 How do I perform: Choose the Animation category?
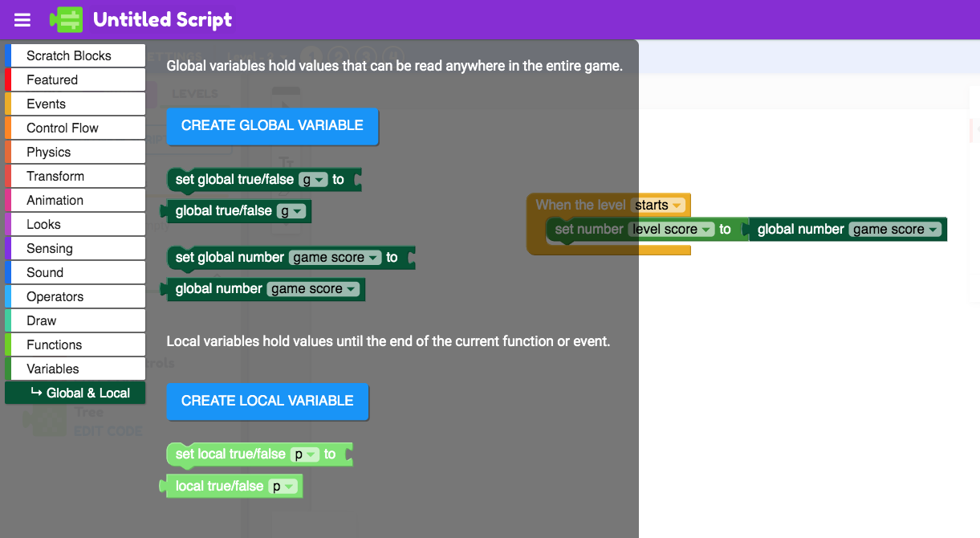[x=75, y=200]
